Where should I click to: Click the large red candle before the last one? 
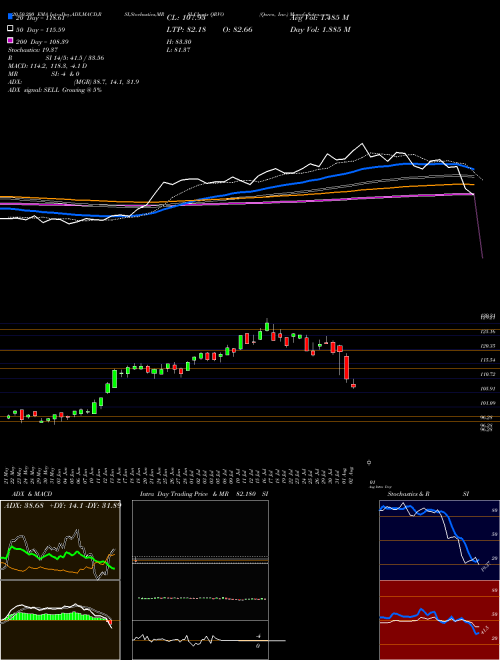coord(347,368)
